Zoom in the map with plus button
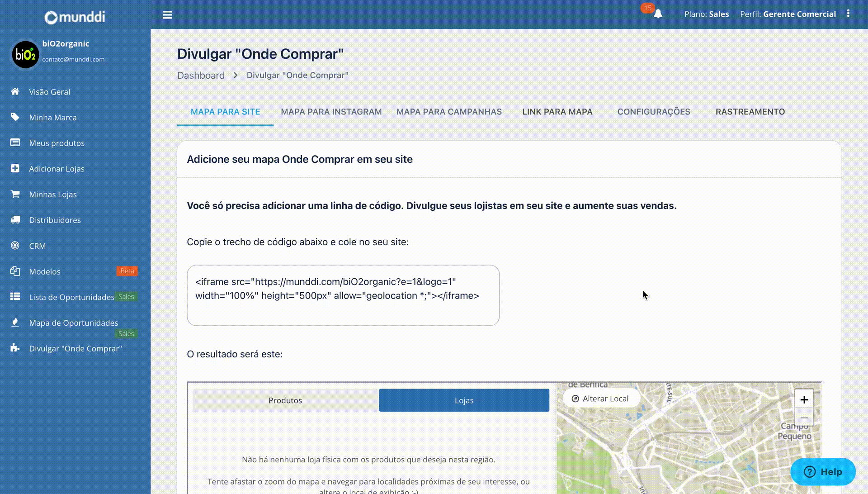This screenshot has height=494, width=868. [804, 399]
